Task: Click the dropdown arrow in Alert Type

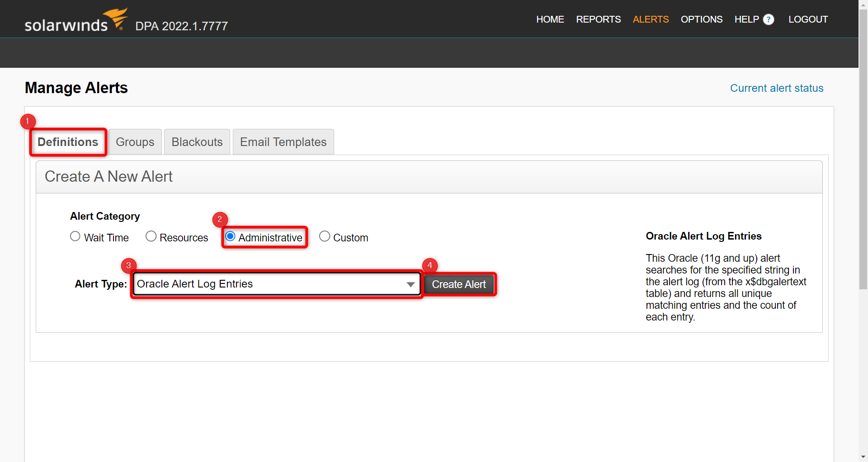Action: (x=410, y=284)
